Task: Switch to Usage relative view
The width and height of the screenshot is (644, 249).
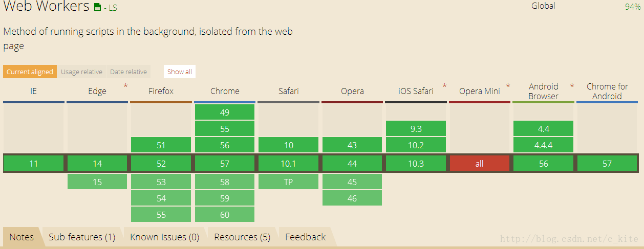Action: coord(81,72)
